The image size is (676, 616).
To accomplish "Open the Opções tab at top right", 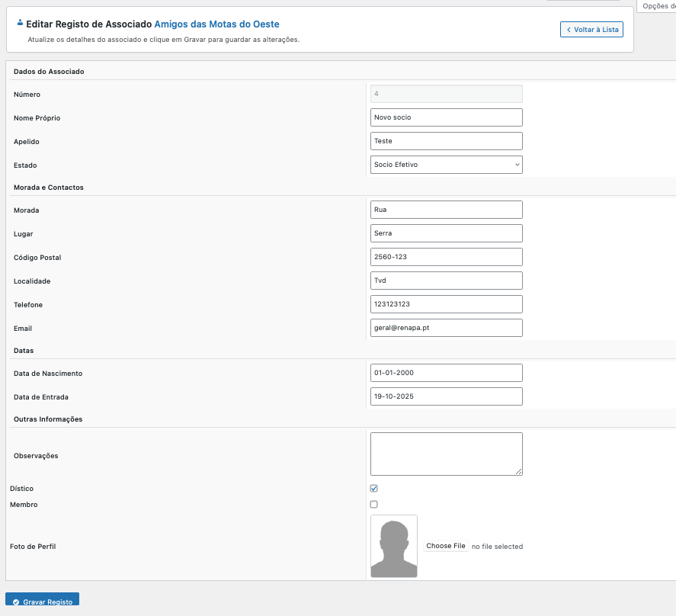I will (657, 6).
